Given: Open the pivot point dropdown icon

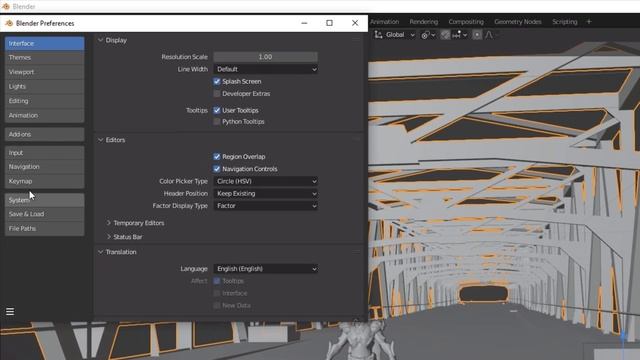Looking at the screenshot, I should [x=428, y=35].
